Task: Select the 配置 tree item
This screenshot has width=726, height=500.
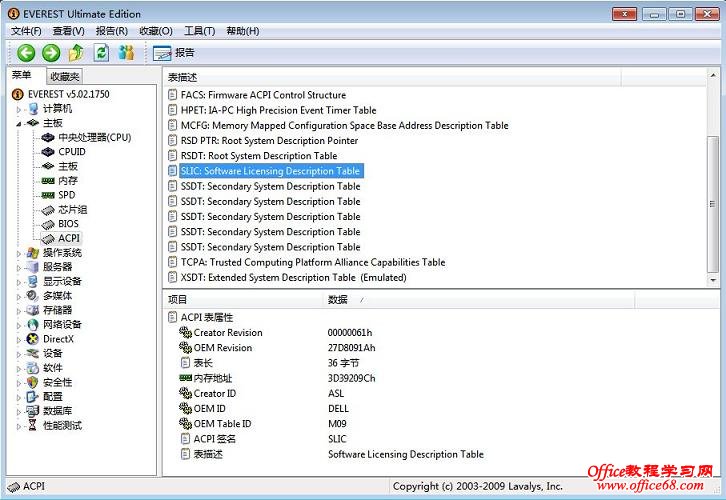Action: 53,397
